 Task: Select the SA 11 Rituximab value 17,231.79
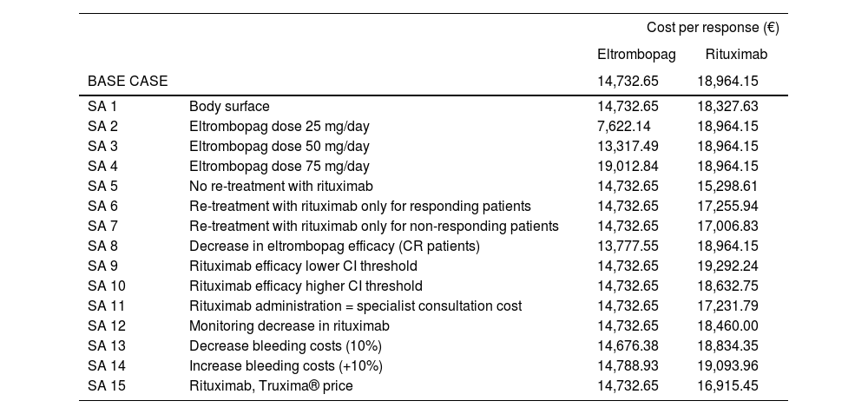727,306
